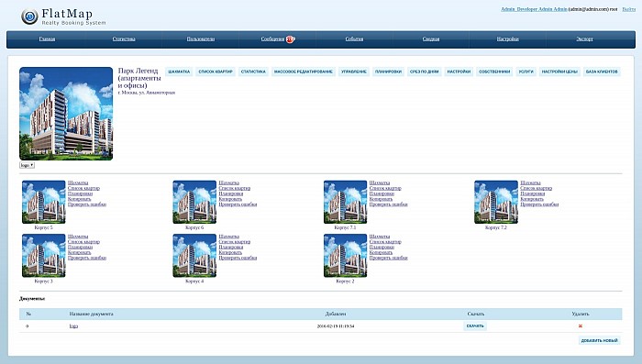642x364 pixels.
Task: Open Пользователи in the main navigation
Action: click(x=201, y=39)
